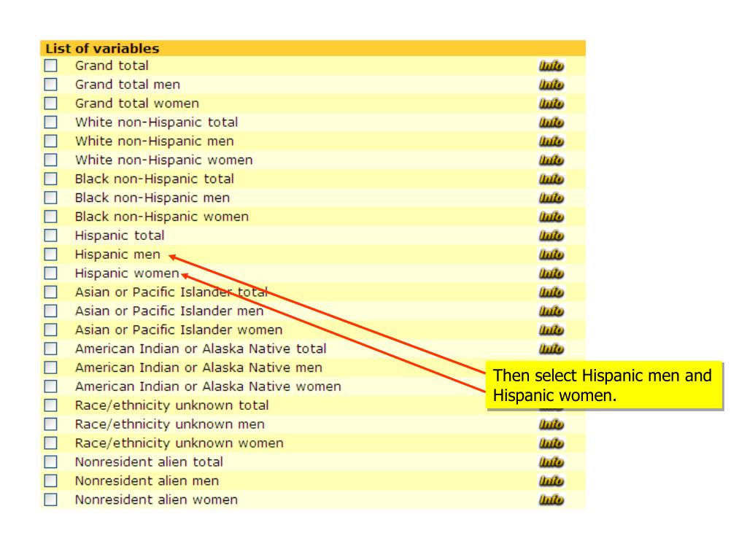Enable Black non-Hispanic women checkbox

pos(50,216)
